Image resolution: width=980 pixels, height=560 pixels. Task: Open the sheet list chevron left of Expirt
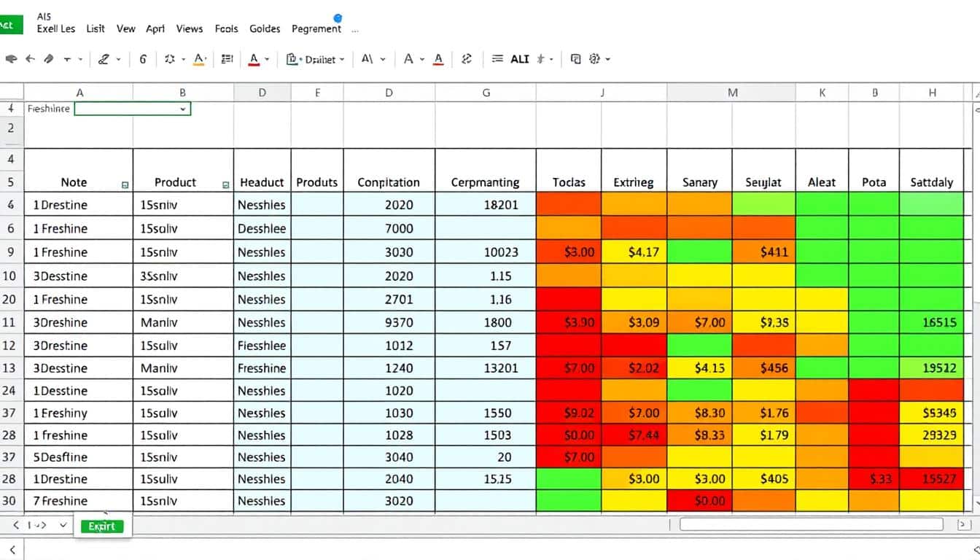pos(63,525)
